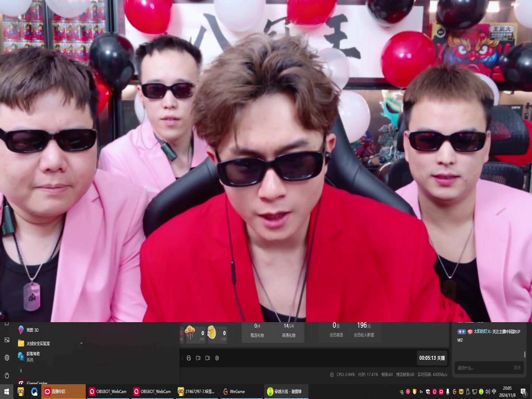
Task: Click the WeGame G icon in the tray
Action: point(454,392)
